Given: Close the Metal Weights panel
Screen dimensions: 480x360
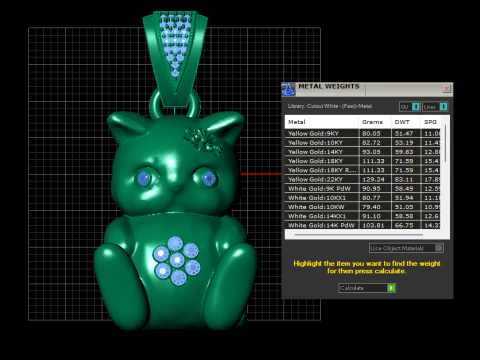Looking at the screenshot, I should [446, 89].
